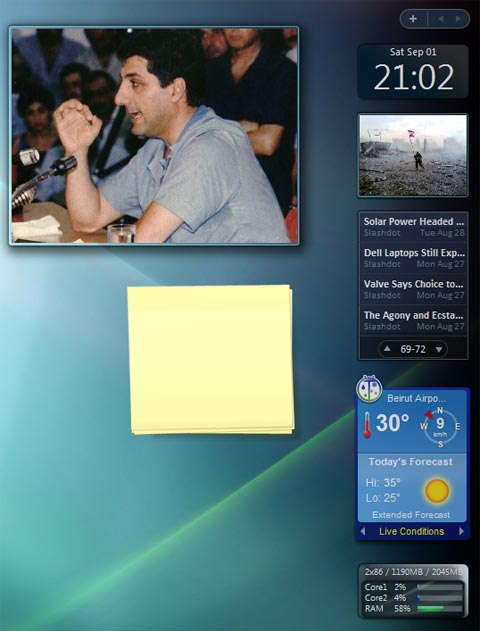Viewport: 480px width, 631px height.
Task: Click the Hi: 35° forecast value
Action: click(383, 483)
